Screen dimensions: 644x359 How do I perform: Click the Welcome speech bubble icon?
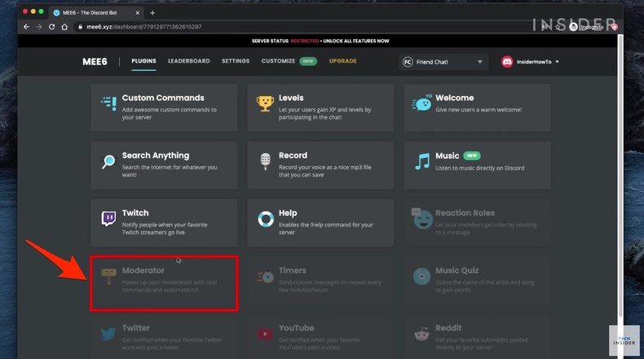pyautogui.click(x=421, y=103)
